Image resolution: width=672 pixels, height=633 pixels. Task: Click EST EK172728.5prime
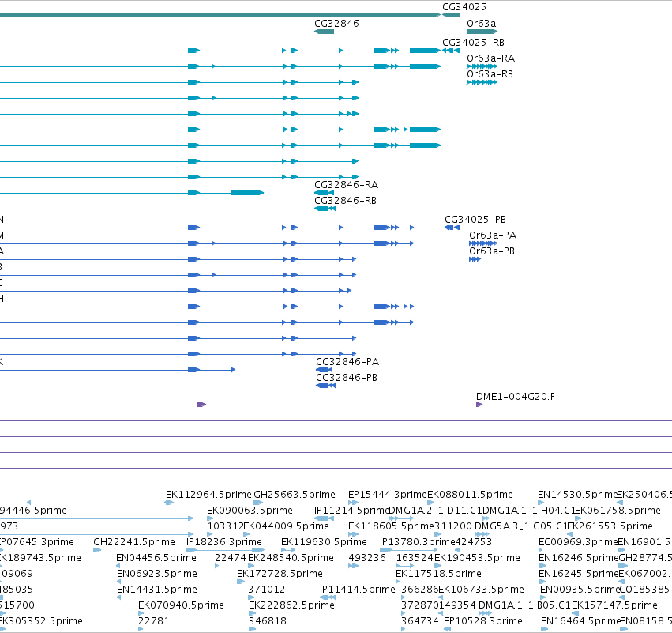pyautogui.click(x=280, y=575)
